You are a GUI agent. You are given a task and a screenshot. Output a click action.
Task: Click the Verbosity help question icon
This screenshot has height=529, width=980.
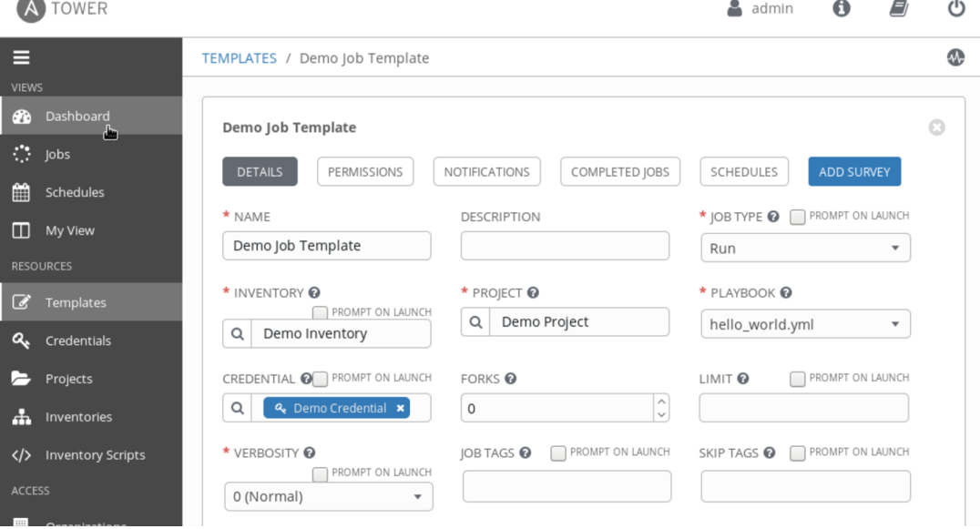tap(309, 453)
